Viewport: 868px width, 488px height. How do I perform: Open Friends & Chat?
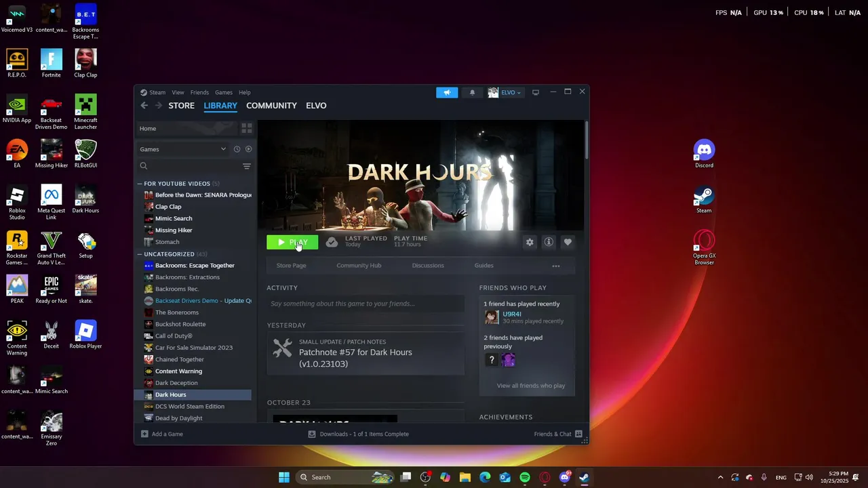pyautogui.click(x=558, y=434)
